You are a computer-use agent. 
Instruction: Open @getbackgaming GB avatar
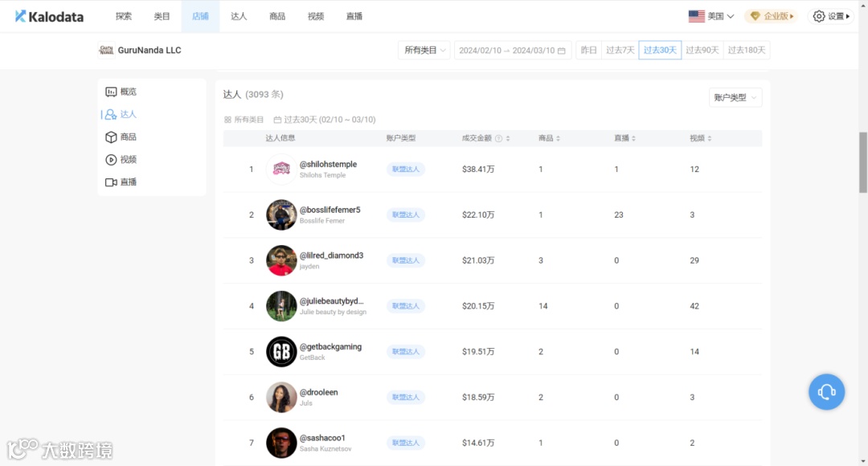click(281, 352)
